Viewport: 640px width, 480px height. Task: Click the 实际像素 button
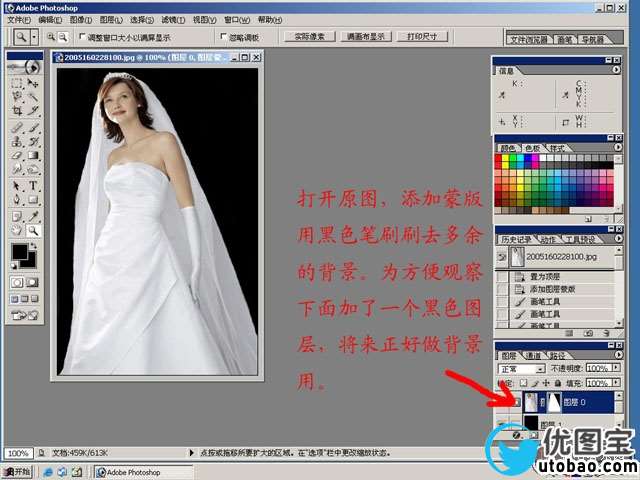(310, 37)
